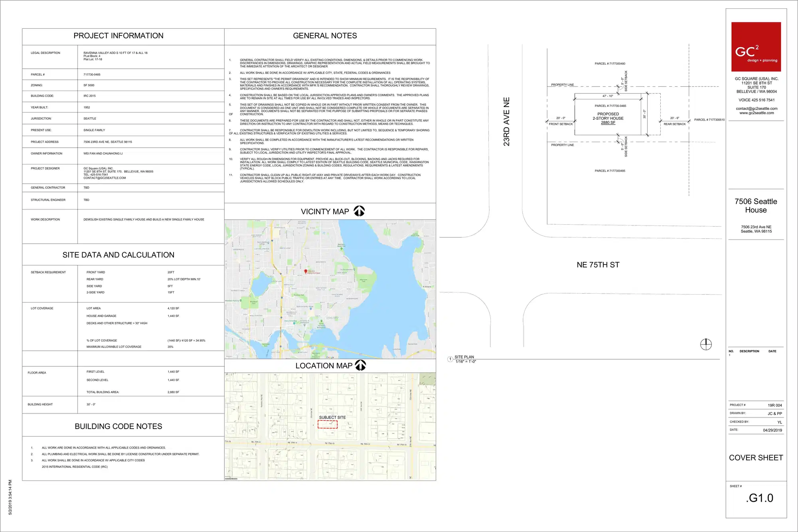Viewport: 798px width, 532px height.
Task: Select the red dashed SUBJECT SITE box
Action: [x=328, y=424]
